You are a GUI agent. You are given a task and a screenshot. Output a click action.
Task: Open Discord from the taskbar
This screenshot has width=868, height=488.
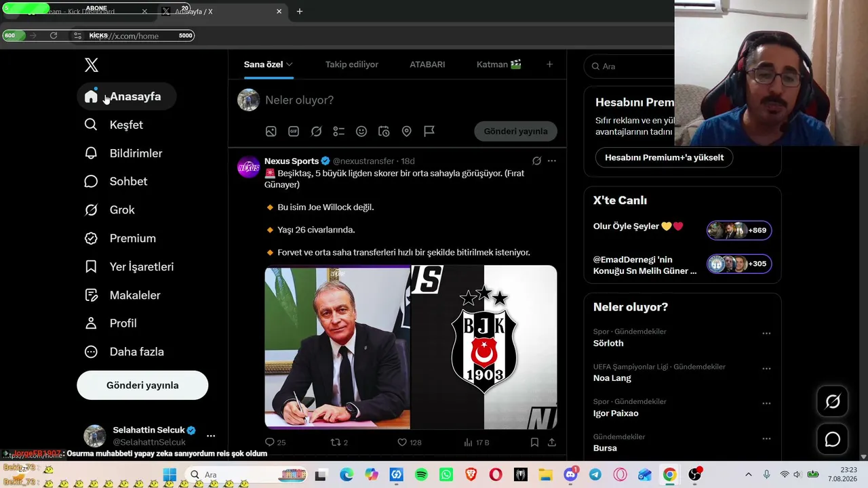point(570,475)
